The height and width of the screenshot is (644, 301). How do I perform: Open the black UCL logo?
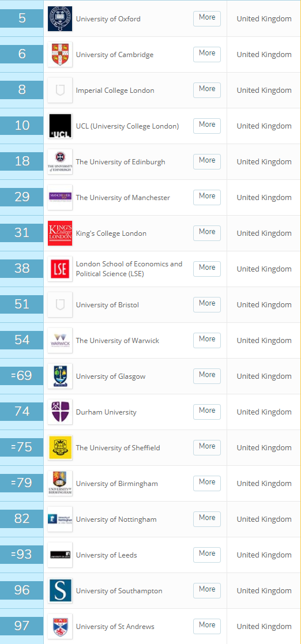point(60,126)
